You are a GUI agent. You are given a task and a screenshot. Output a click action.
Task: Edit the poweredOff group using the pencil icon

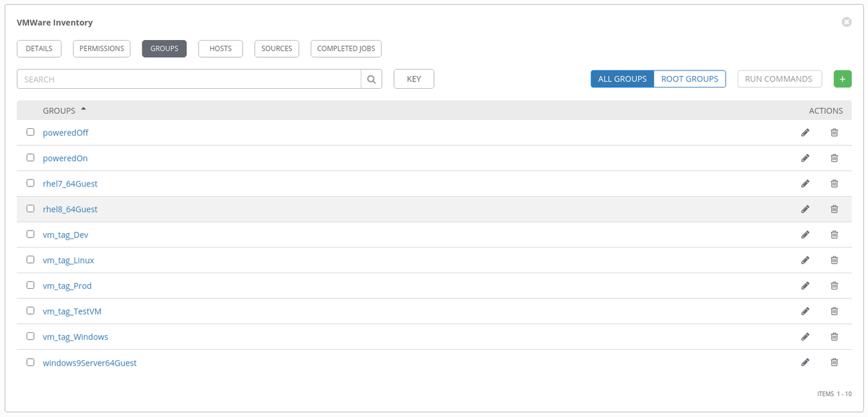(805, 132)
